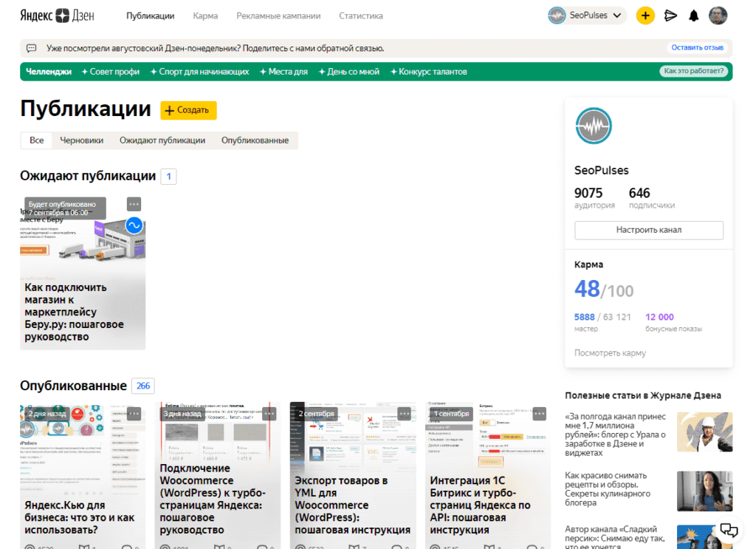Click the Настроить канал button
This screenshot has height=549, width=756.
pos(648,230)
